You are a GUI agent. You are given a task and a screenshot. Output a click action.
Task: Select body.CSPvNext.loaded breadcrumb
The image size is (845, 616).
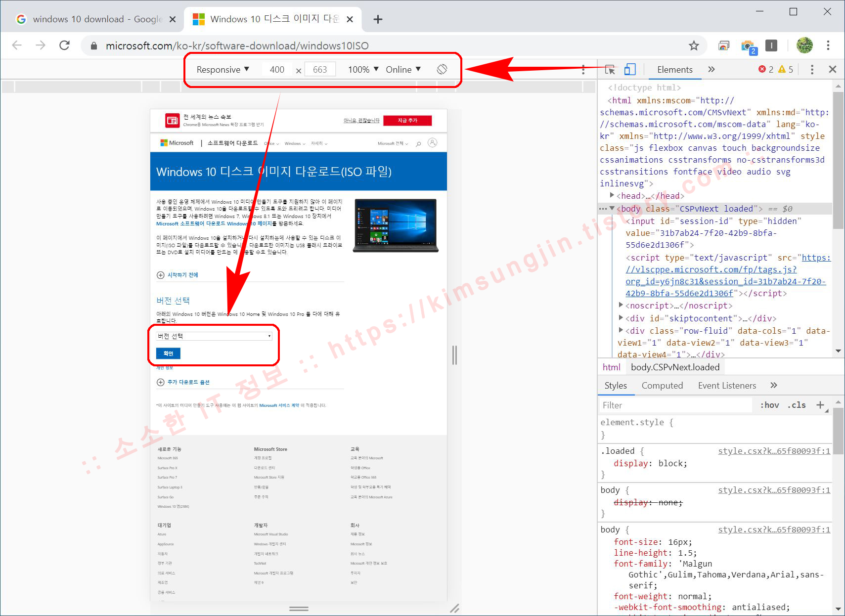(675, 367)
